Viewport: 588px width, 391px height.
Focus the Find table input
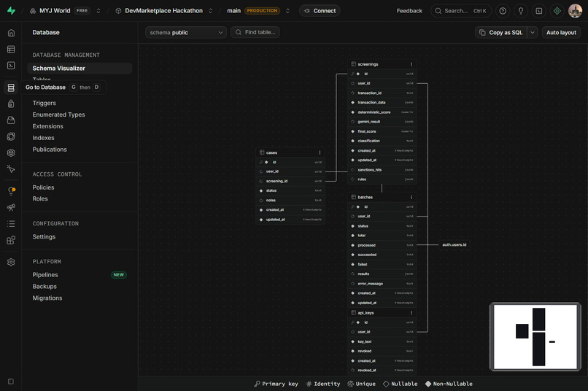[255, 32]
